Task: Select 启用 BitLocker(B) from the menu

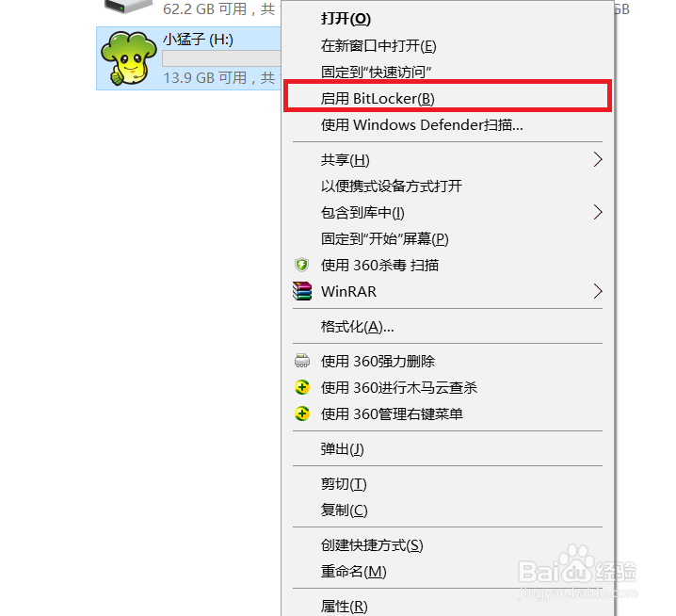Action: pos(447,99)
